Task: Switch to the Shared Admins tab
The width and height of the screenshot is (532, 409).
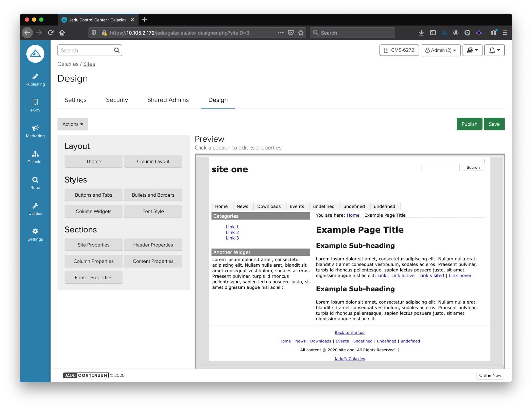Action: coord(168,100)
